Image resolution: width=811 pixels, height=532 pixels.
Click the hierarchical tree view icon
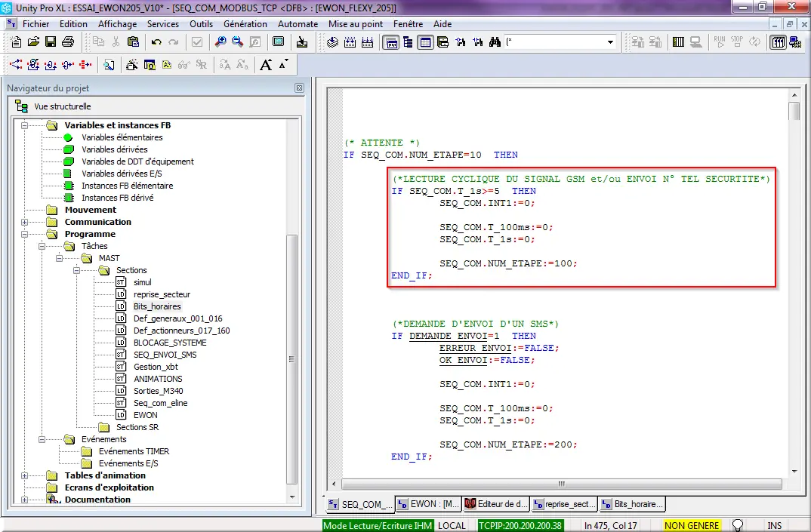point(408,42)
